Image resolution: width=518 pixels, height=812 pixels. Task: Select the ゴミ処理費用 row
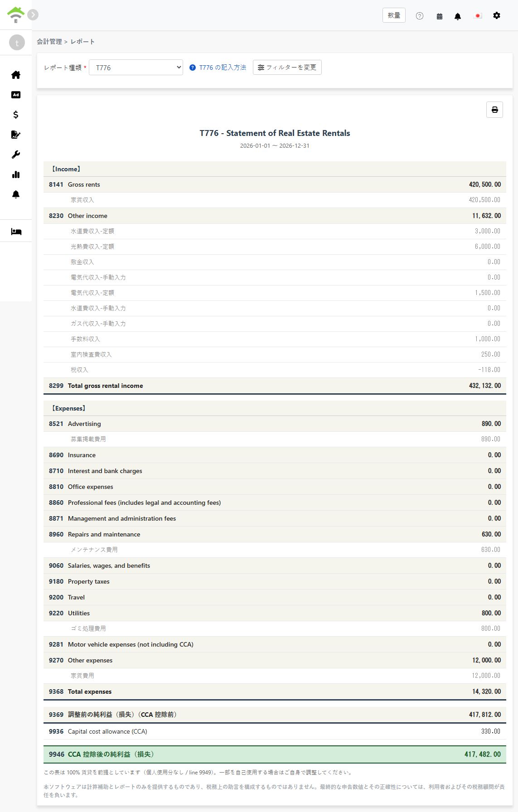[x=275, y=628]
